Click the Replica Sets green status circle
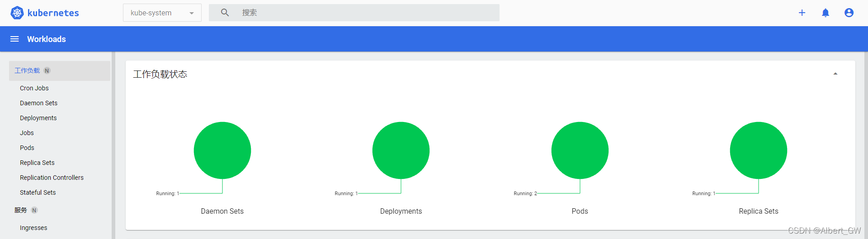Screen dimensions: 868x239 coord(759,150)
